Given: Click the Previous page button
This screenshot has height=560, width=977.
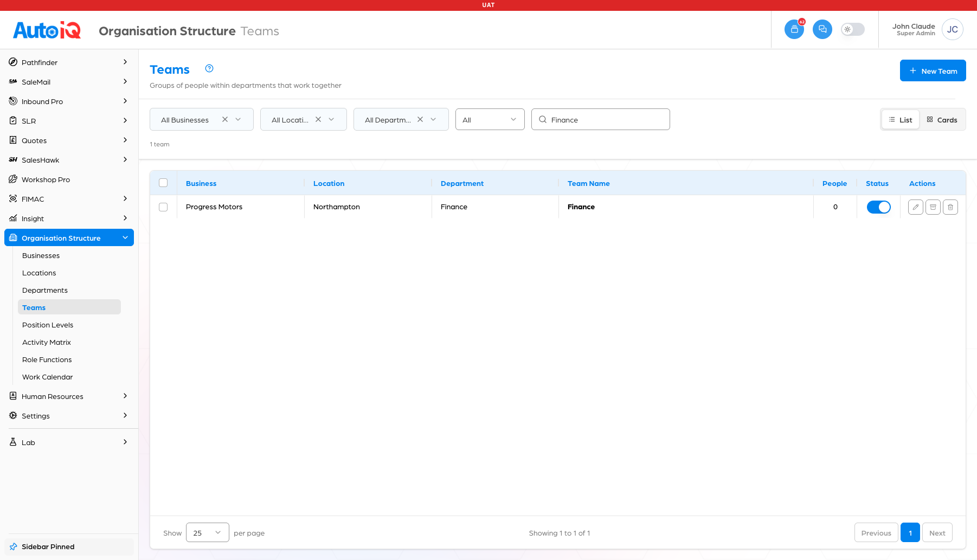Looking at the screenshot, I should coord(876,532).
